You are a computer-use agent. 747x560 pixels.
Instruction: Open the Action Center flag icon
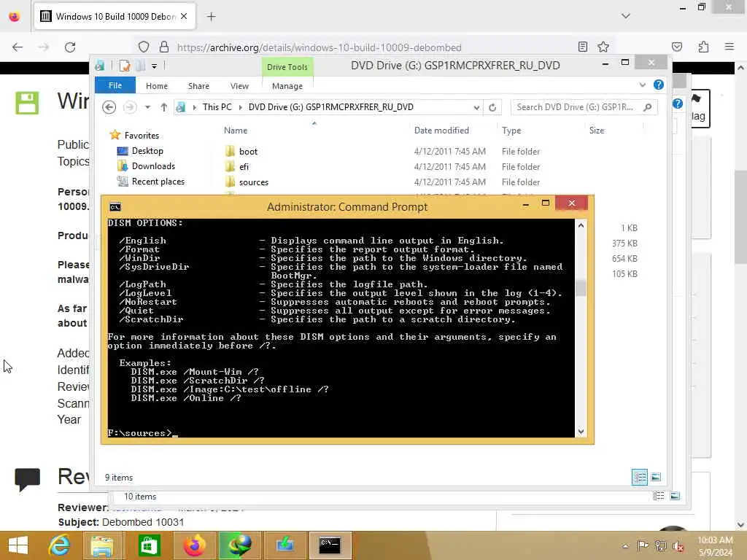[x=642, y=545]
